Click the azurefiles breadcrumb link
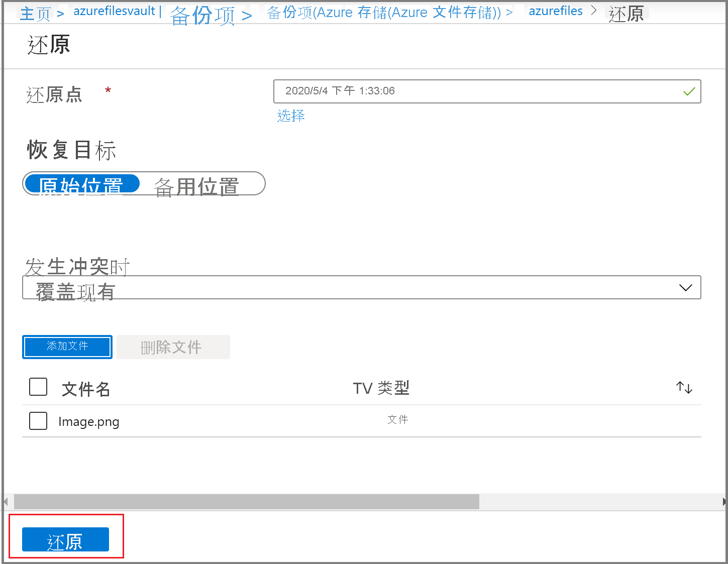The height and width of the screenshot is (564, 728). coord(555,11)
